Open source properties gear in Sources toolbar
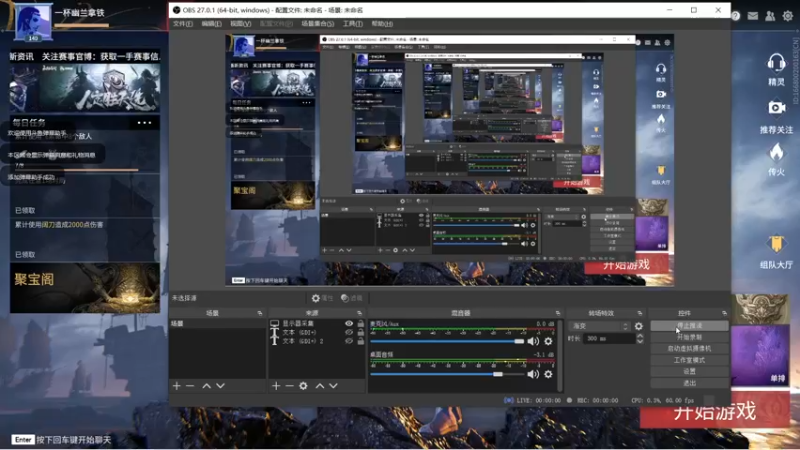 coord(303,386)
